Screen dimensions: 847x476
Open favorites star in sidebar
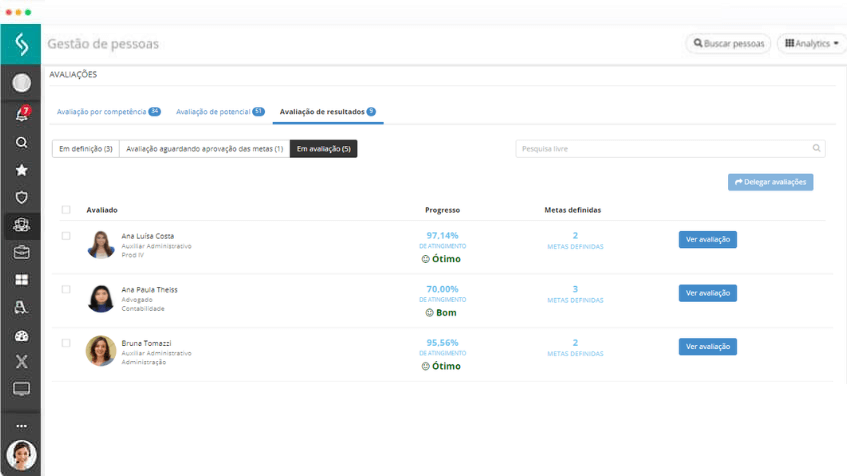[21, 171]
